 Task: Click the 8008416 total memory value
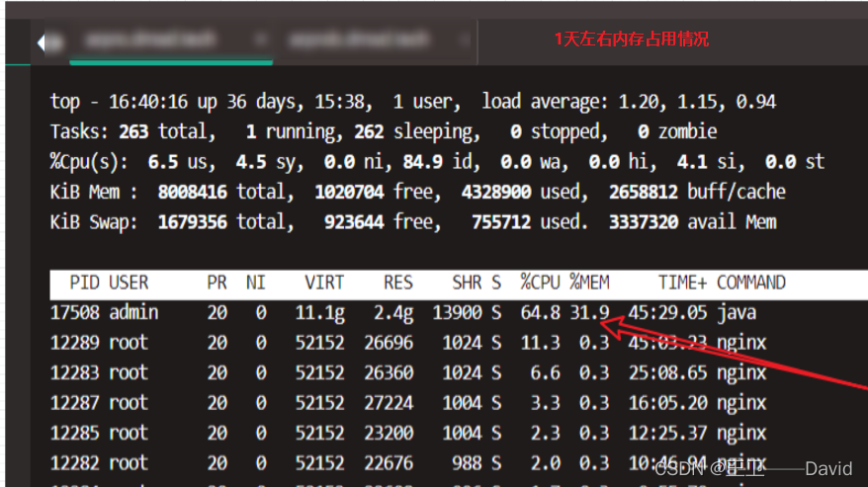click(193, 192)
